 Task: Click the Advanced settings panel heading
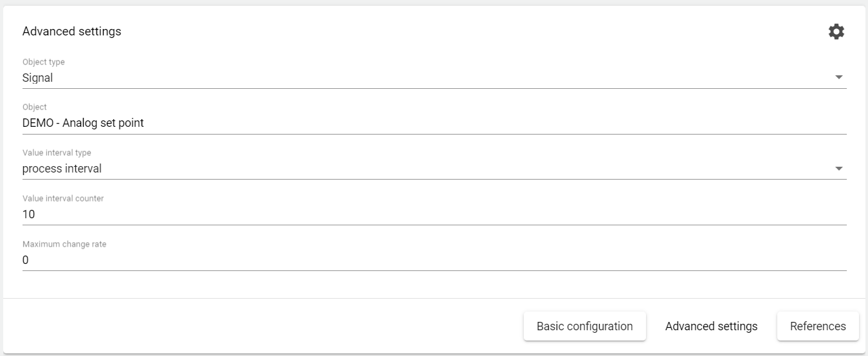pos(71,31)
